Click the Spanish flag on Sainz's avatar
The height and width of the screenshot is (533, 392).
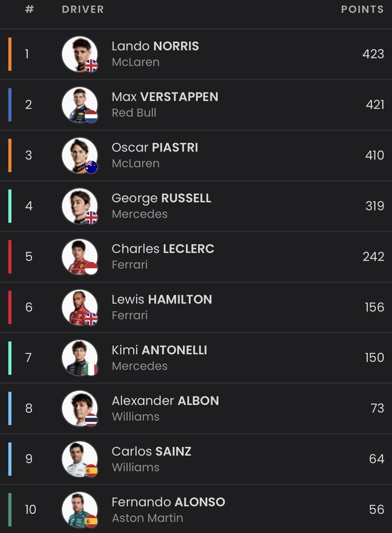91,471
